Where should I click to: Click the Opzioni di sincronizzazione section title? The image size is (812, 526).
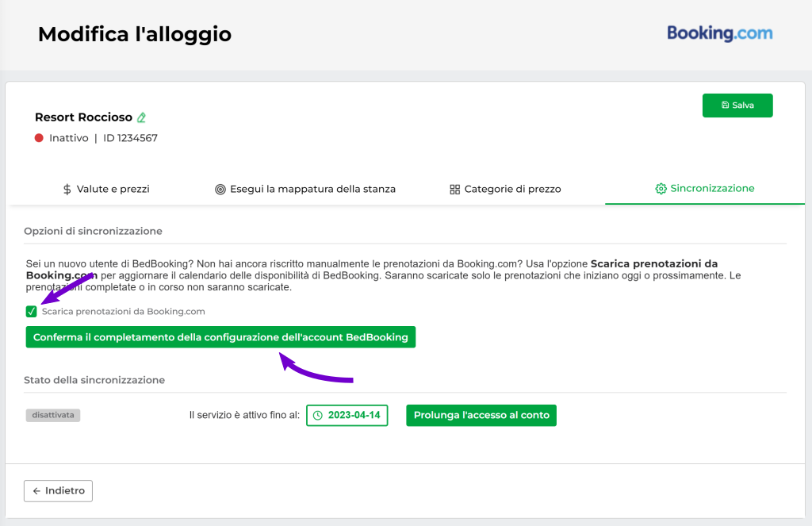94,231
